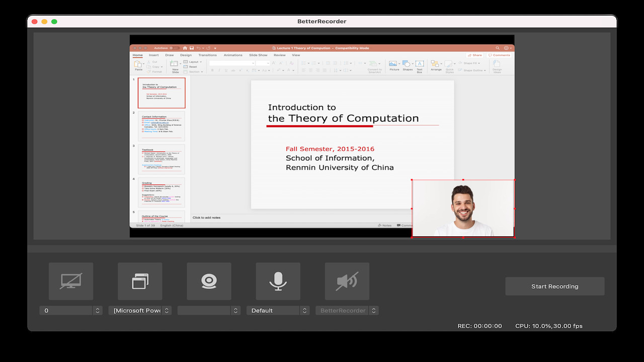Select the window capture source icon
The image size is (644, 362).
click(x=139, y=281)
